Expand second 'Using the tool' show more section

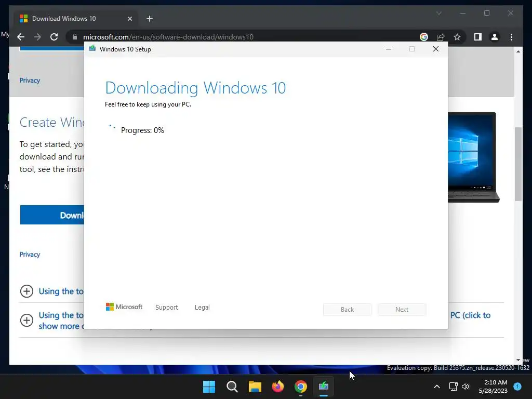[27, 320]
